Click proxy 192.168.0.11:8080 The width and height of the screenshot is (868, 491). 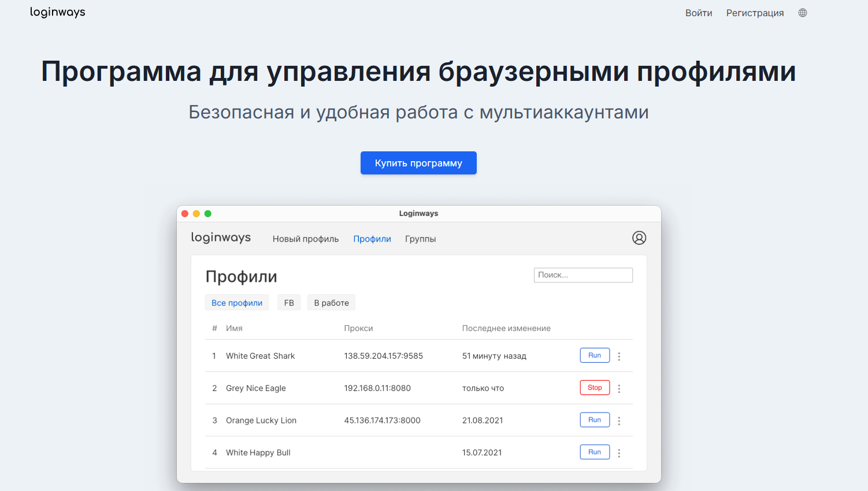(x=377, y=388)
